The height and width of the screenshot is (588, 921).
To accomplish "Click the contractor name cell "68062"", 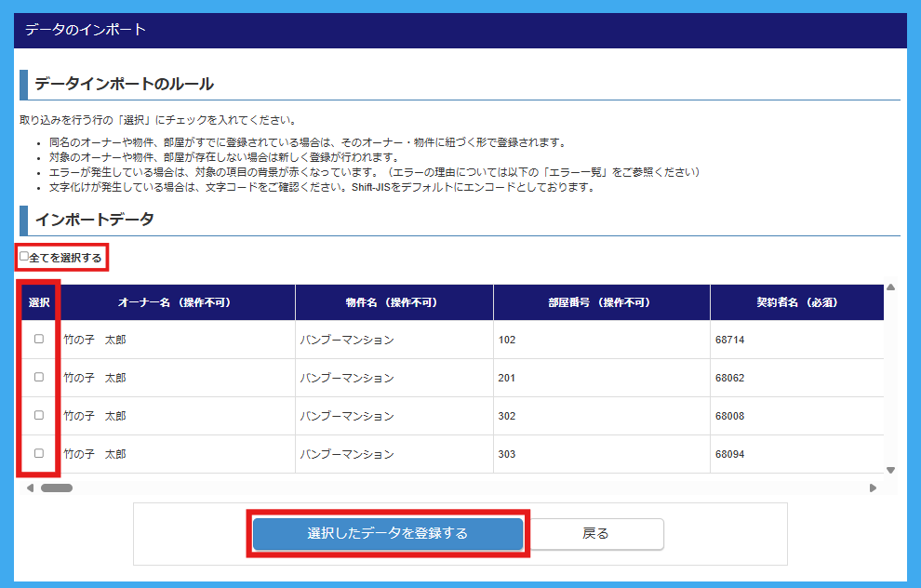I will pos(729,378).
